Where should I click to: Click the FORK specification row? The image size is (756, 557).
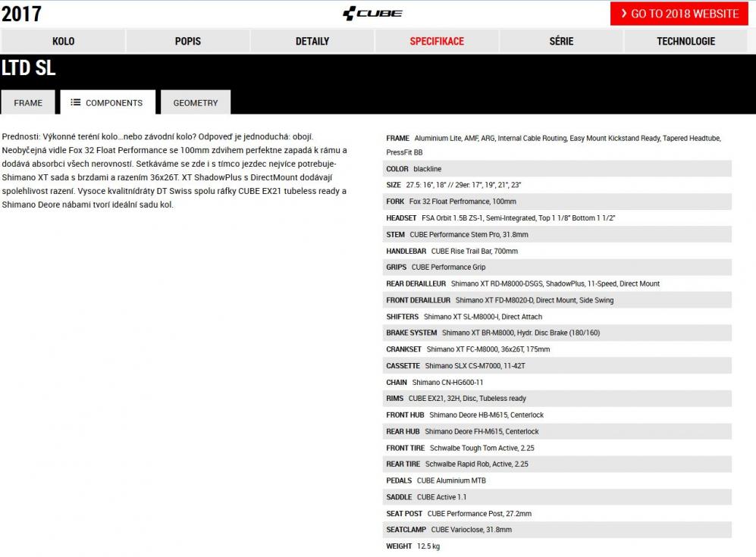coord(557,202)
